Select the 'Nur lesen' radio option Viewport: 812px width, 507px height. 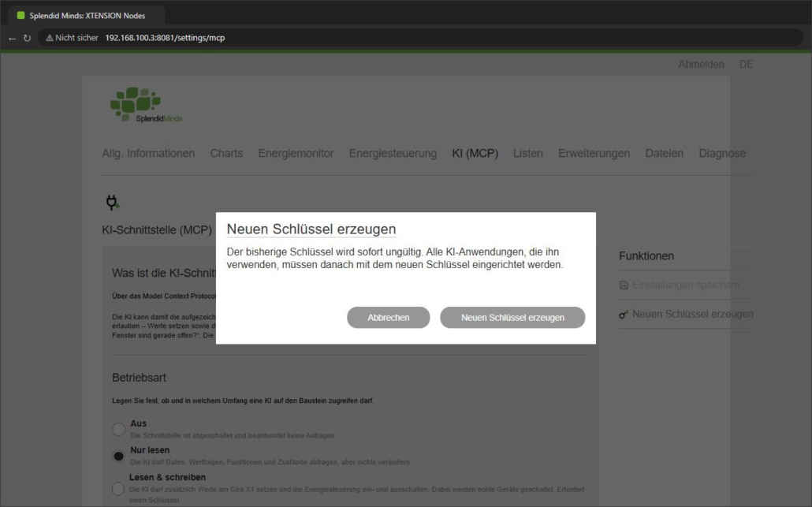118,456
